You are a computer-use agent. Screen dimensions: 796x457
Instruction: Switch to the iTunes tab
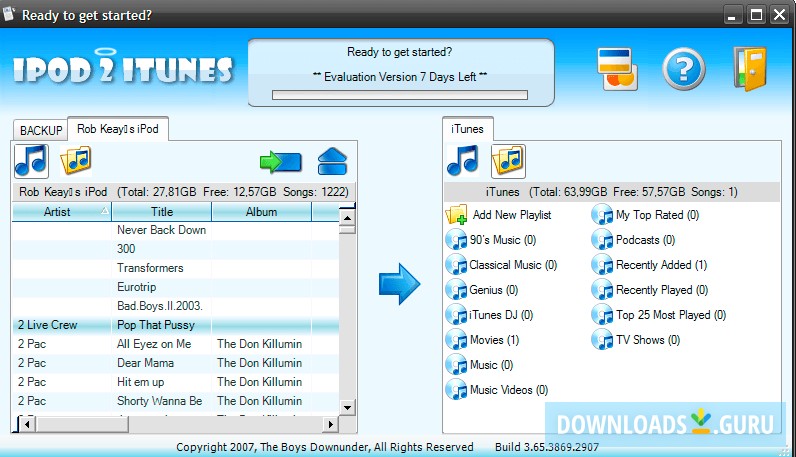point(467,129)
